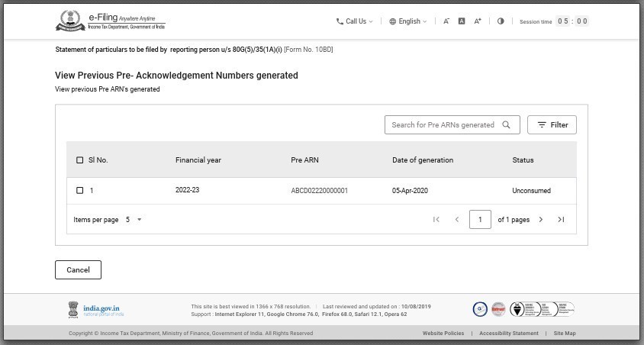644x345 pixels.
Task: Open the Items per page dropdown
Action: pos(134,220)
